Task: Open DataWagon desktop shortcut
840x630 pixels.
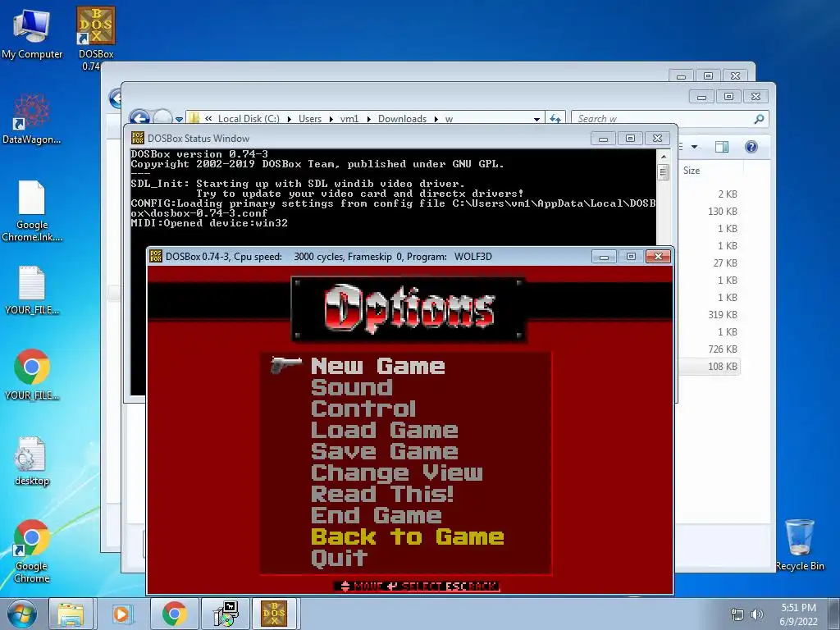Action: (32, 119)
